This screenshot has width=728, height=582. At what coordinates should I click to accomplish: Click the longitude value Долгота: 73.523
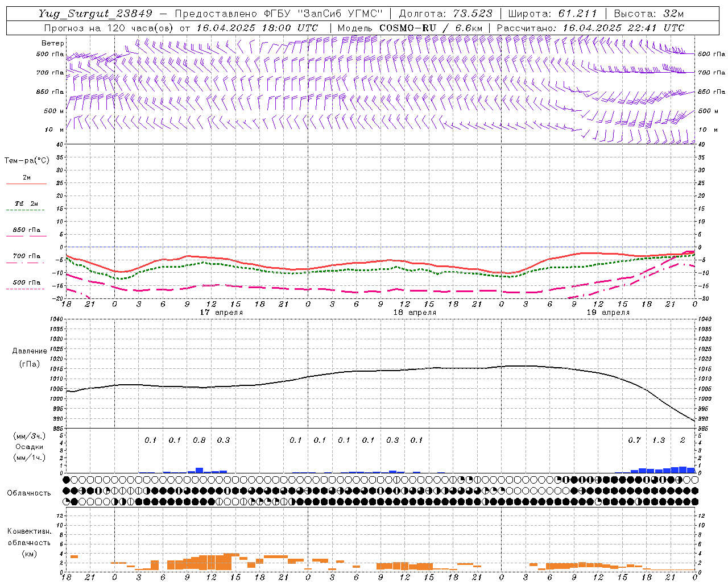click(x=446, y=14)
